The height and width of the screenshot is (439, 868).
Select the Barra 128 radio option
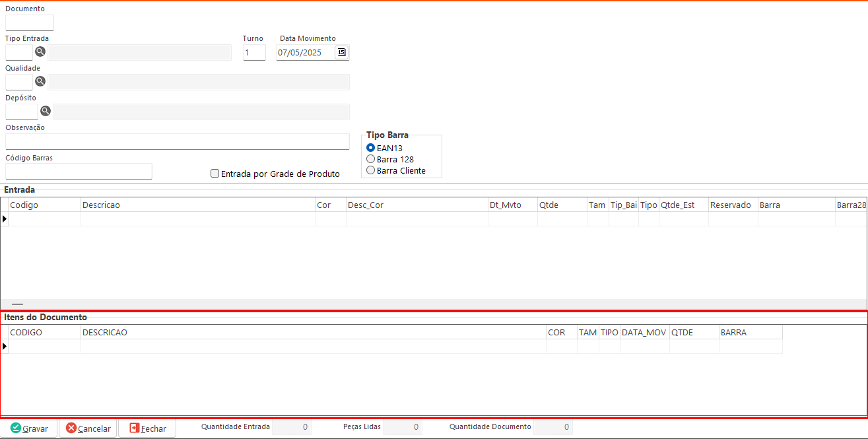click(x=371, y=159)
